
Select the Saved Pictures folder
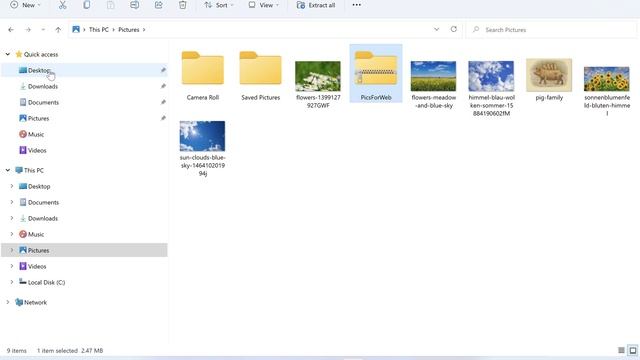(260, 75)
